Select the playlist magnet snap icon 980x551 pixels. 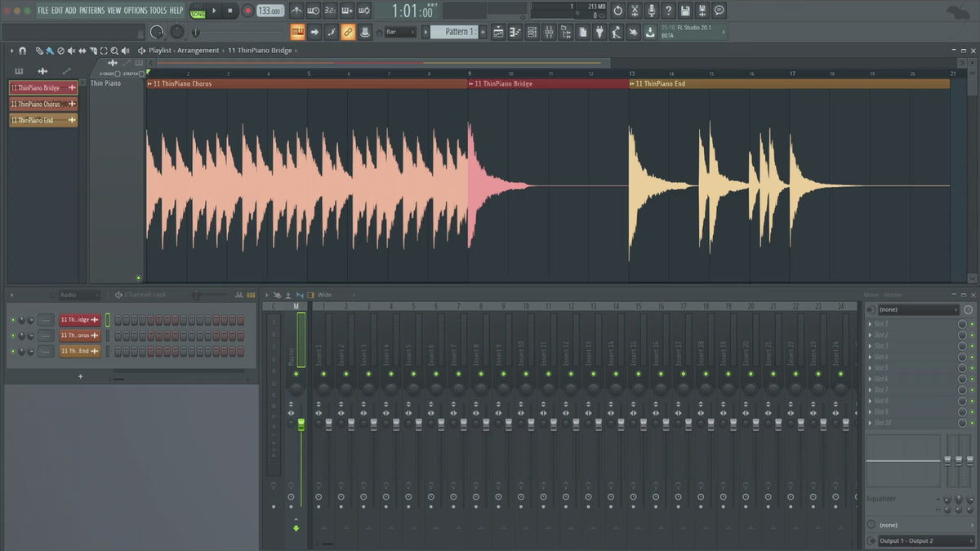(22, 51)
